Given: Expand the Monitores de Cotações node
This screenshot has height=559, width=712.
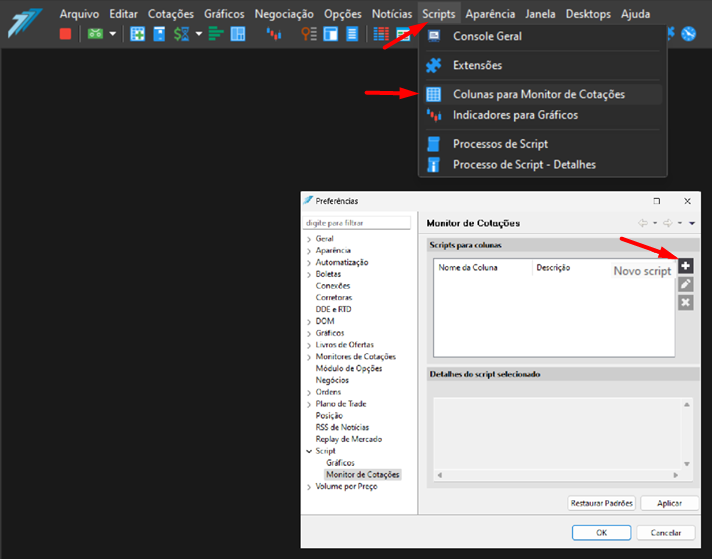Looking at the screenshot, I should click(x=309, y=357).
